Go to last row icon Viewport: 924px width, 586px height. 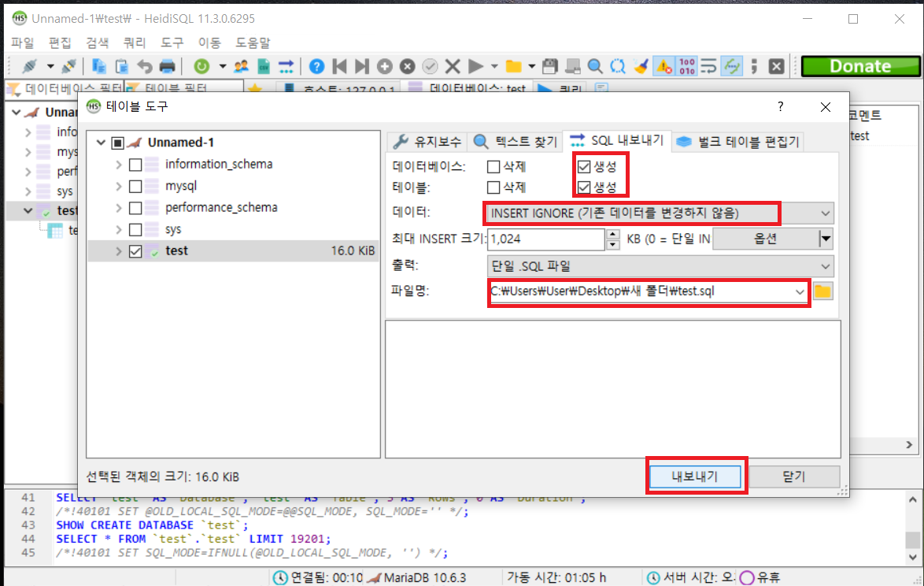coord(362,66)
